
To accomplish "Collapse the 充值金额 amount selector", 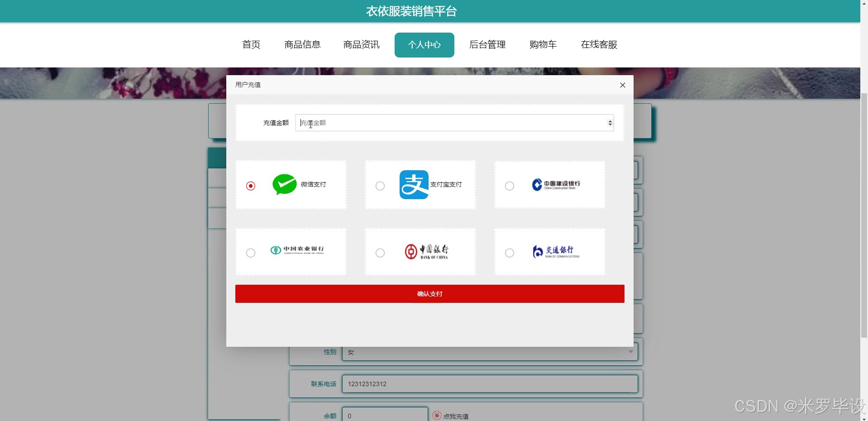I will point(610,125).
